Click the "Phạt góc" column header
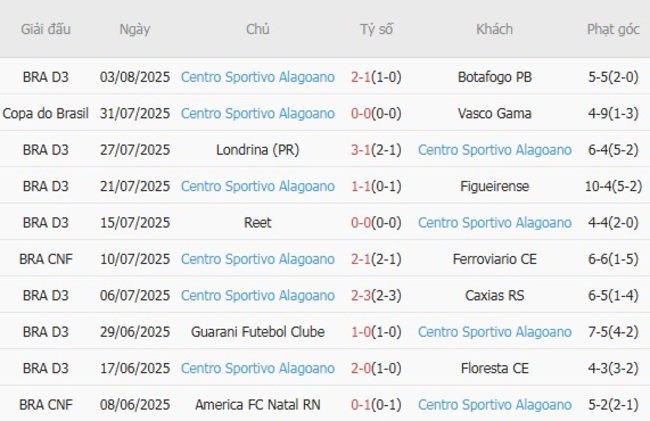 tap(613, 29)
